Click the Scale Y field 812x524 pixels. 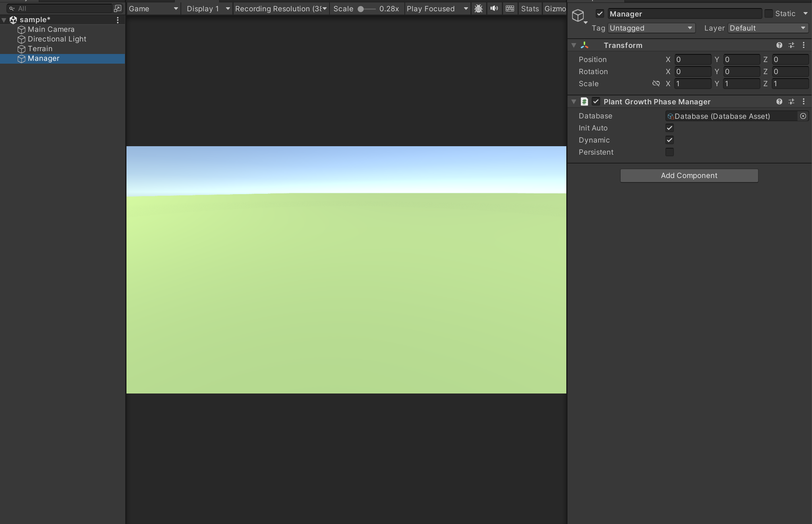(742, 84)
